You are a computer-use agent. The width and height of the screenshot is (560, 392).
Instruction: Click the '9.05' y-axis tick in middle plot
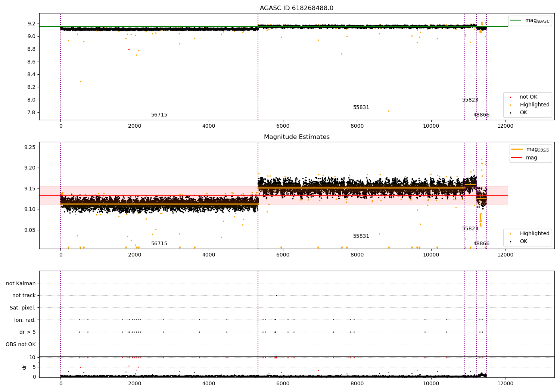[30, 230]
